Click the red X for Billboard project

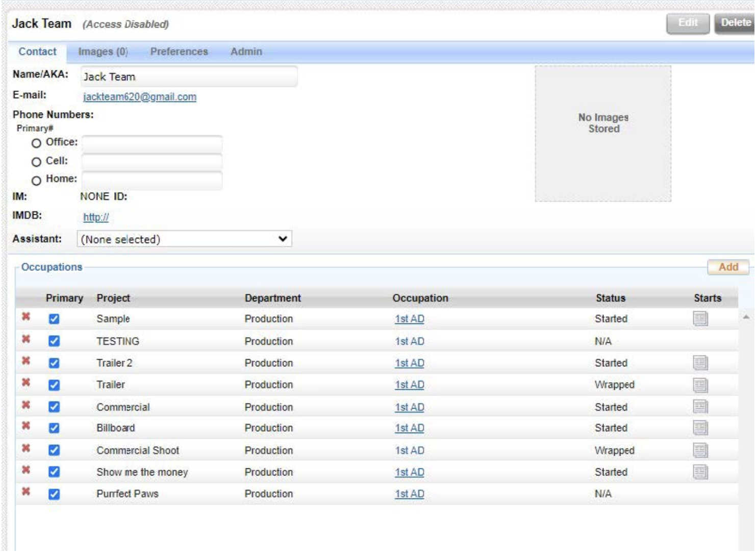[x=26, y=426]
